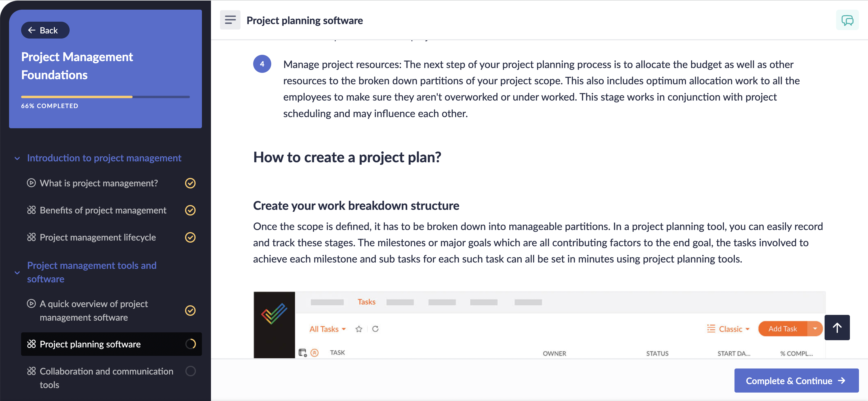Viewport: 868px width, 401px height.
Task: Click the column settings icon left of TASK
Action: [x=303, y=353]
